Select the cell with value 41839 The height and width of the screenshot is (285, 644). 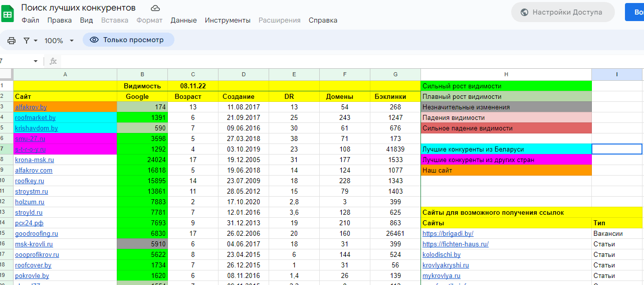pos(395,149)
